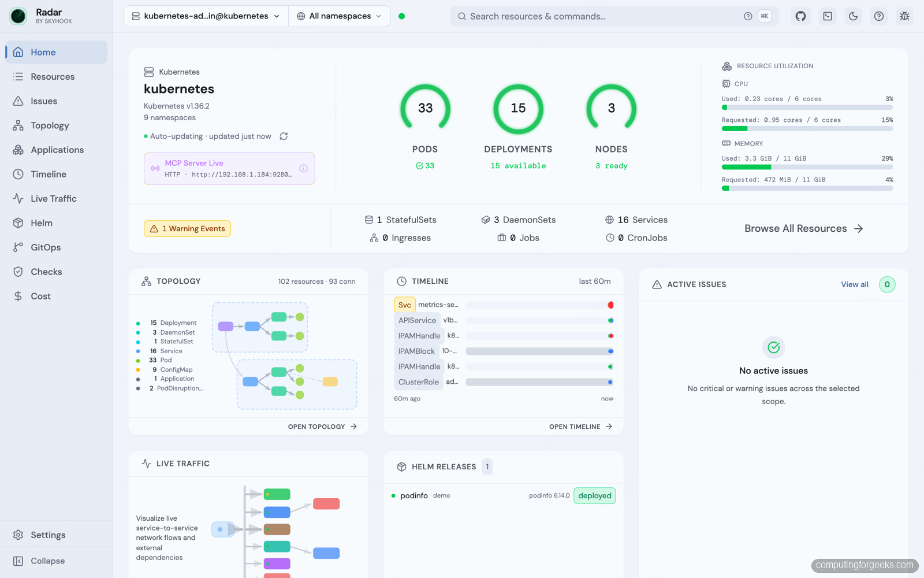Click the Active Issues warning triangle icon
The image size is (924, 578).
[x=657, y=284]
